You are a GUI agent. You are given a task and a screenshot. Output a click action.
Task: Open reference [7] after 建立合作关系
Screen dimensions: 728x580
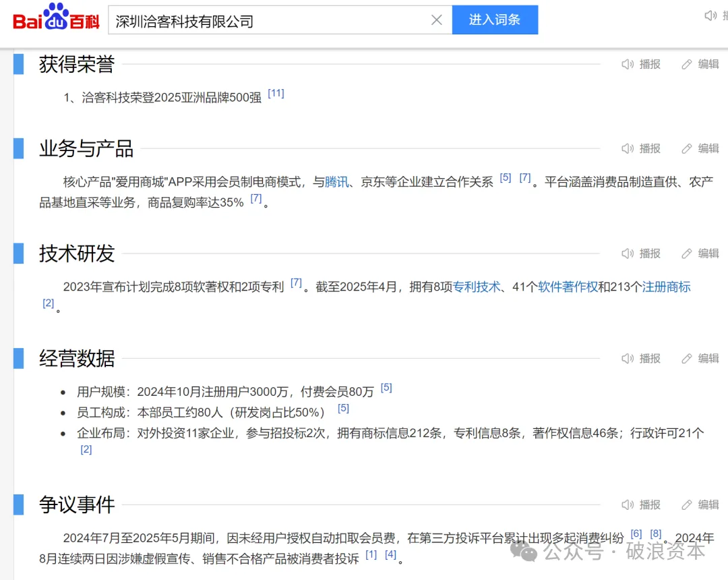point(524,178)
